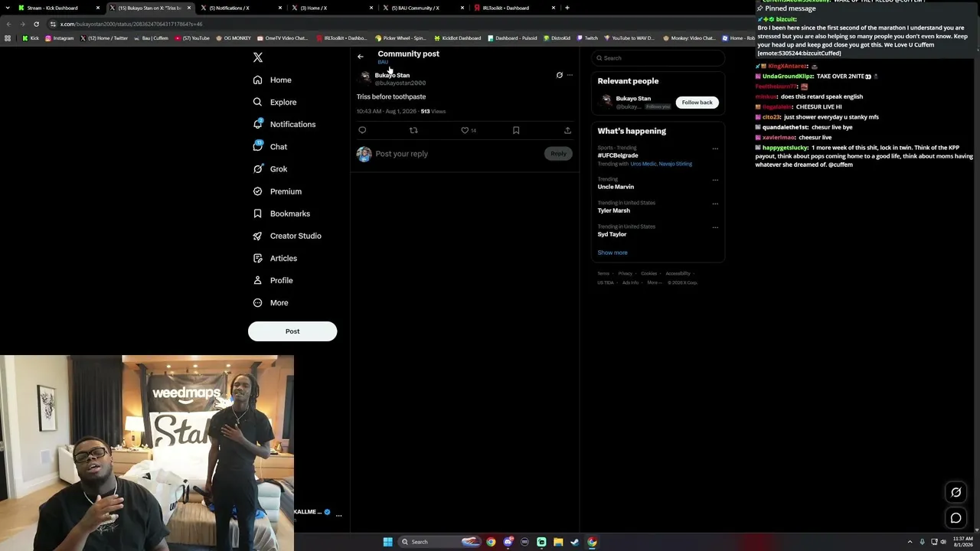Open more options for the Syd Taylor trend
This screenshot has height=551, width=980.
[715, 227]
